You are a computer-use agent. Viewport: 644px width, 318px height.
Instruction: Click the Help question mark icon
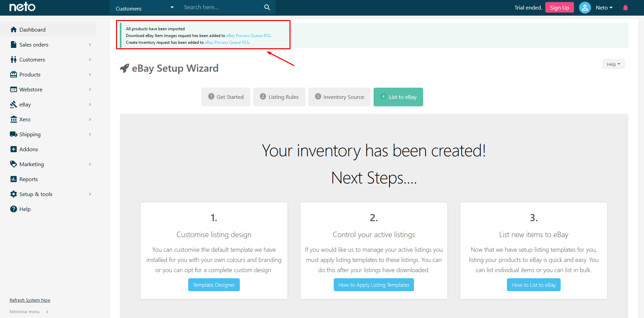(14, 209)
